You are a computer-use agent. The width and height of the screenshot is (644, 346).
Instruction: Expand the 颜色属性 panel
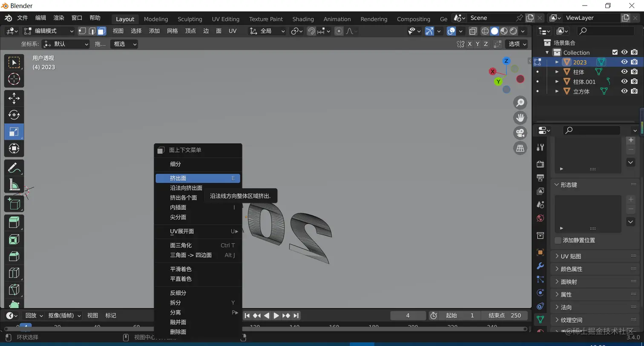595,269
